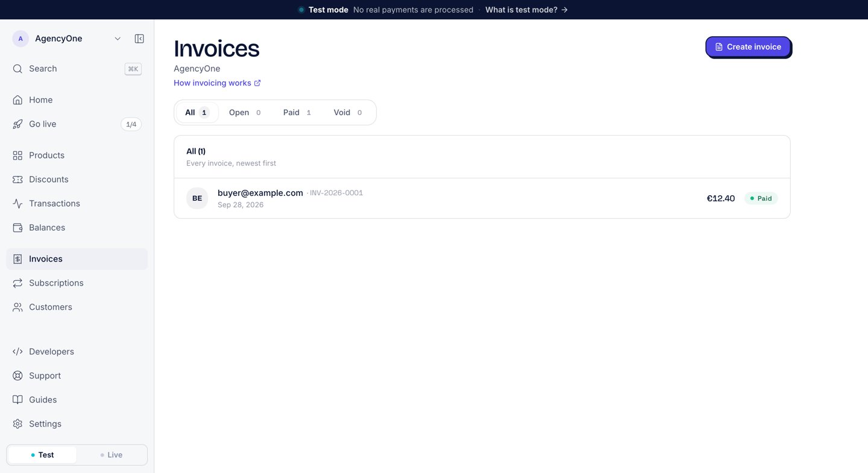Click the Developers code brackets icon
Screen dimensions: 868x473
17,352
